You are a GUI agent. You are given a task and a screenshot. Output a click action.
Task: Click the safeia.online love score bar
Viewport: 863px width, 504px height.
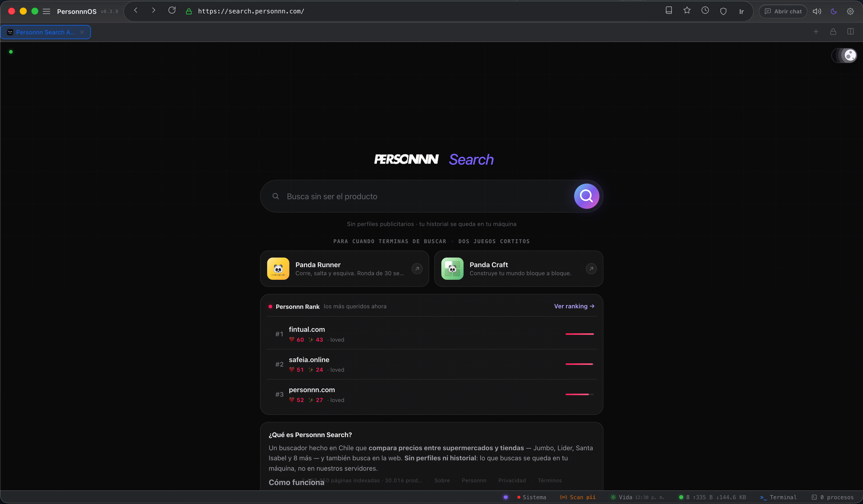pos(579,364)
